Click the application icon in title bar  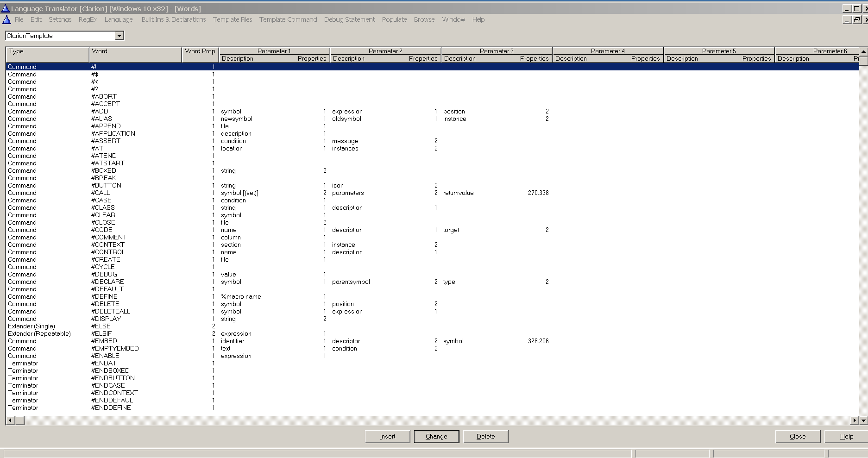click(6, 8)
